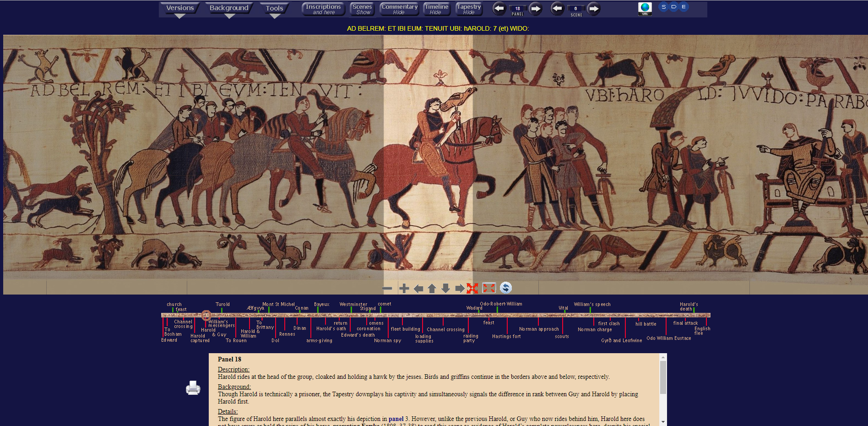Go to the next panel arrow
The width and height of the screenshot is (868, 426).
pyautogui.click(x=536, y=8)
